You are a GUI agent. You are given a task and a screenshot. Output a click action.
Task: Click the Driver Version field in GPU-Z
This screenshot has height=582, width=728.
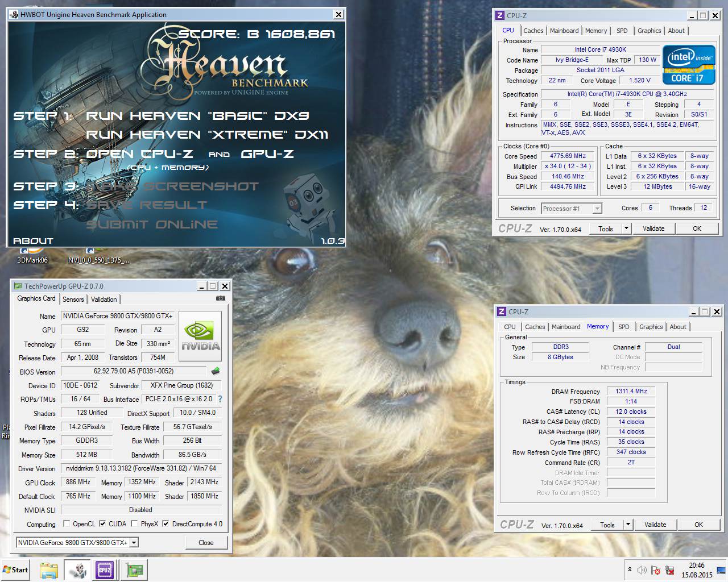point(141,468)
